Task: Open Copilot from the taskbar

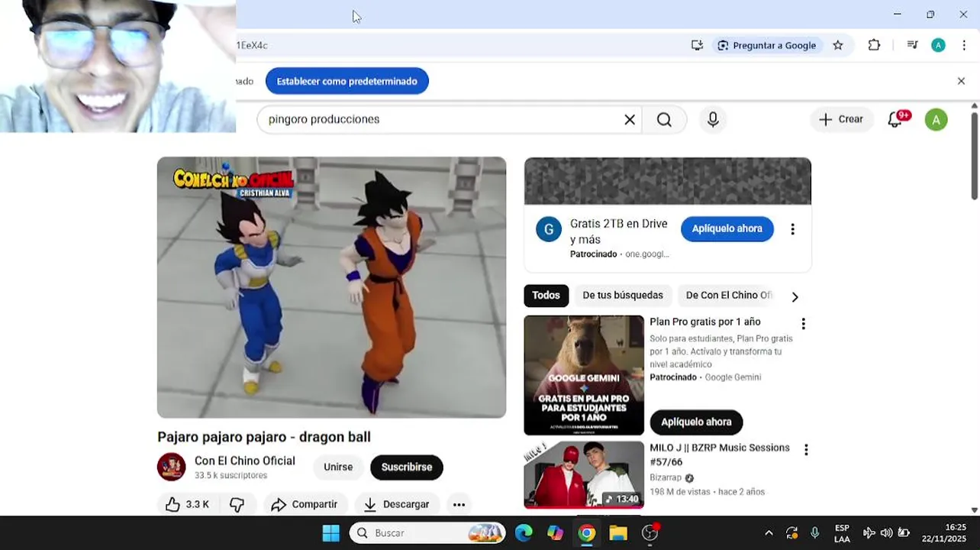Action: click(555, 532)
